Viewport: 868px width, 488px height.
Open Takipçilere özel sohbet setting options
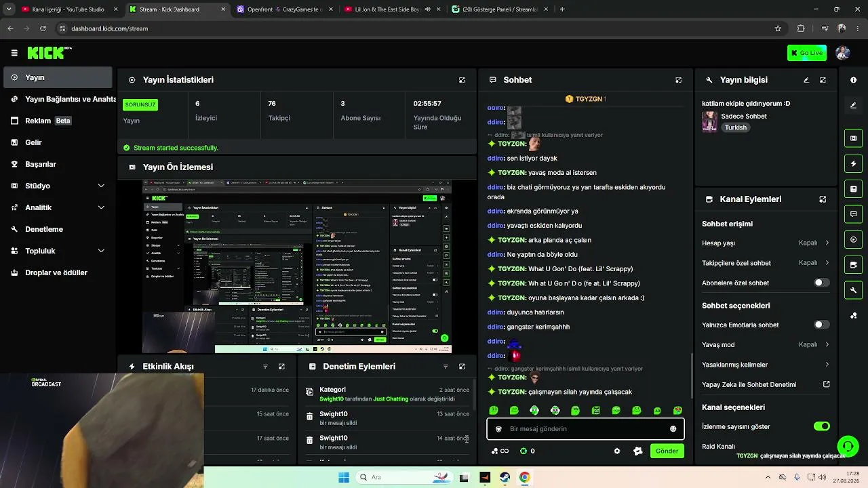click(766, 263)
